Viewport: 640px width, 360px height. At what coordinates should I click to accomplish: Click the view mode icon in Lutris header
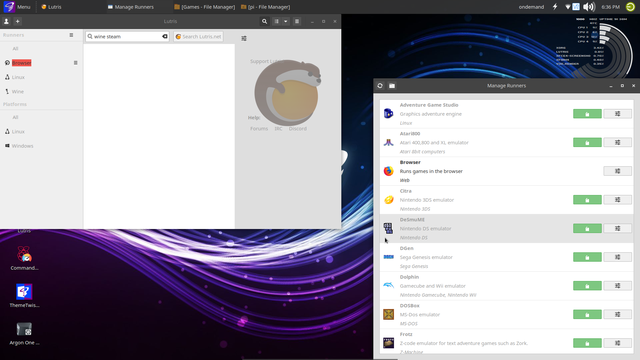pyautogui.click(x=276, y=21)
